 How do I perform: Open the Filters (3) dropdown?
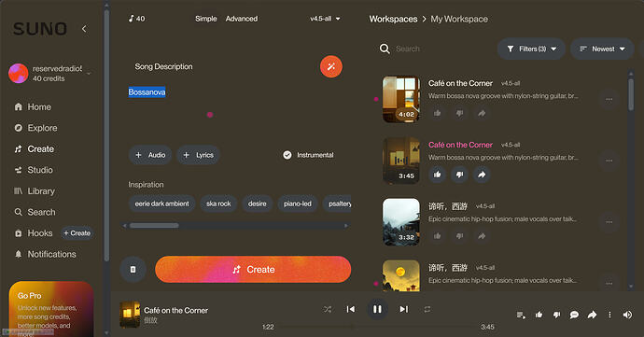click(x=531, y=49)
